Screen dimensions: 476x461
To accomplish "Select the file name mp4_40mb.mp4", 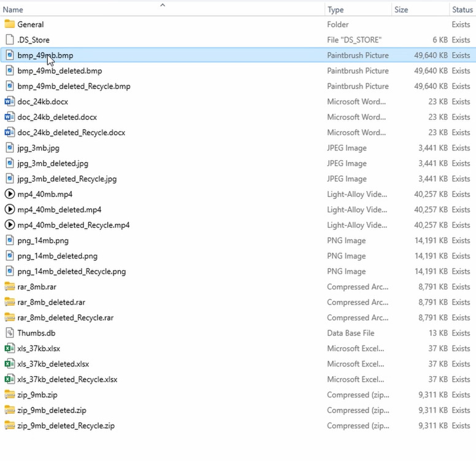I will click(x=45, y=194).
